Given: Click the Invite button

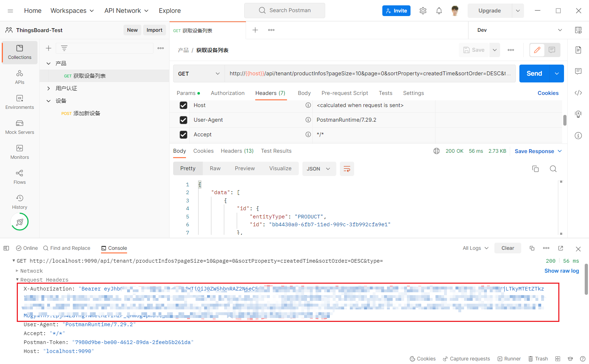Looking at the screenshot, I should 396,11.
